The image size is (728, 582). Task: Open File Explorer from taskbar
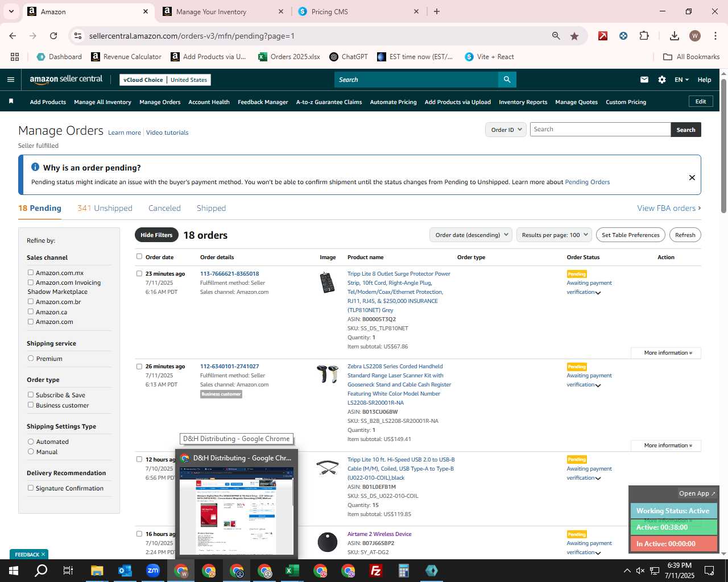(x=97, y=571)
